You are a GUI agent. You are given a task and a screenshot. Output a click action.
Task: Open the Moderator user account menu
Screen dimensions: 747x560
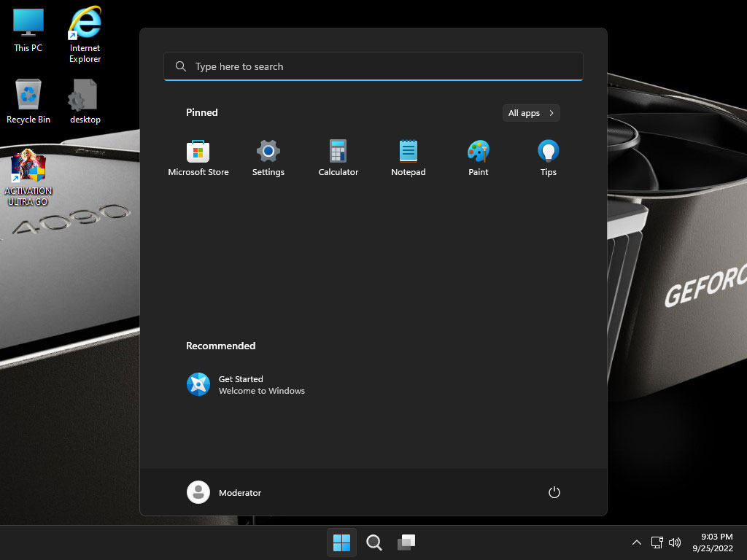coord(224,492)
